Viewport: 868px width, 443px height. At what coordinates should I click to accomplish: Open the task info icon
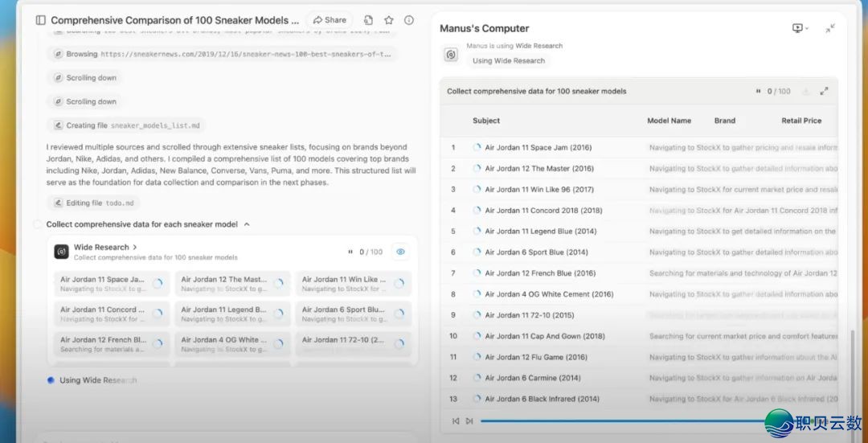coord(409,20)
